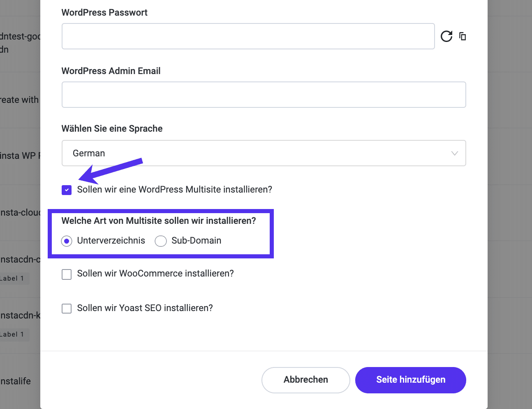Click the chevron on the German selector
The height and width of the screenshot is (409, 532).
tap(454, 153)
